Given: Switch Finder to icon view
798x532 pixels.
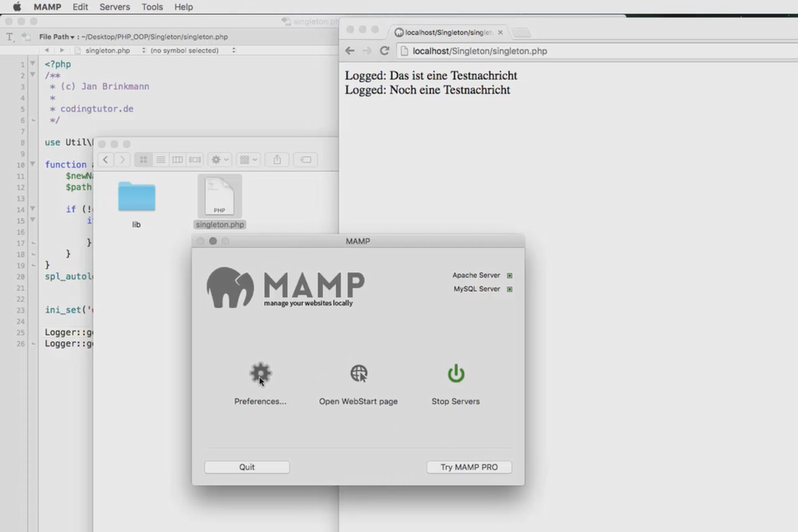Looking at the screenshot, I should click(x=143, y=160).
